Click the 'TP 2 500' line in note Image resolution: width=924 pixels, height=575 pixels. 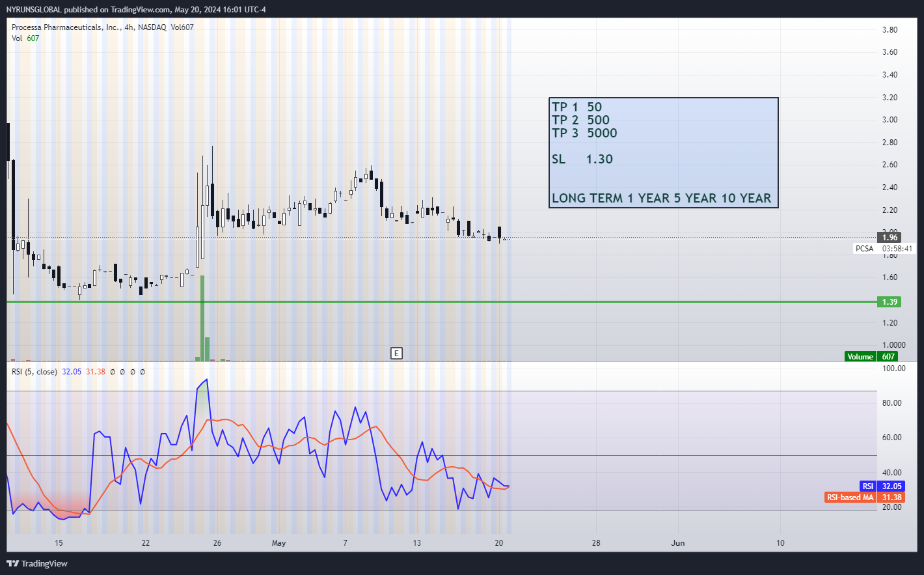tap(581, 120)
